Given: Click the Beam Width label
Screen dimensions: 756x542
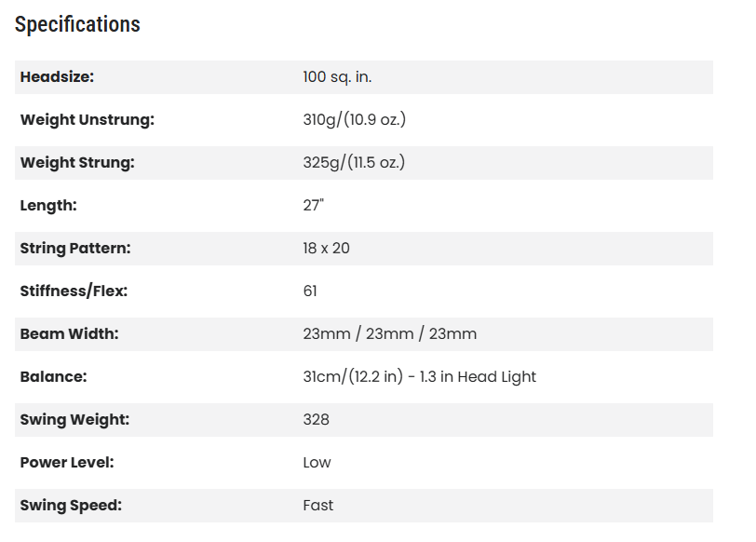Looking at the screenshot, I should point(69,334).
